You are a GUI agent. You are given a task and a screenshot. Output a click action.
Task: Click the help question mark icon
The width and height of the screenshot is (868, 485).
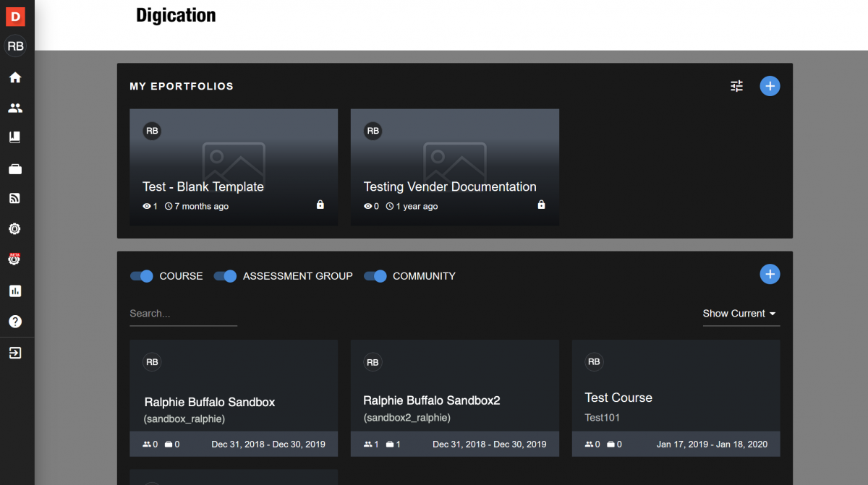pyautogui.click(x=14, y=321)
